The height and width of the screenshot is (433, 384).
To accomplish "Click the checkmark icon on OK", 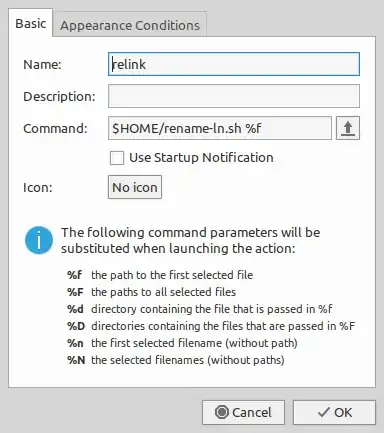I will coord(324,412).
